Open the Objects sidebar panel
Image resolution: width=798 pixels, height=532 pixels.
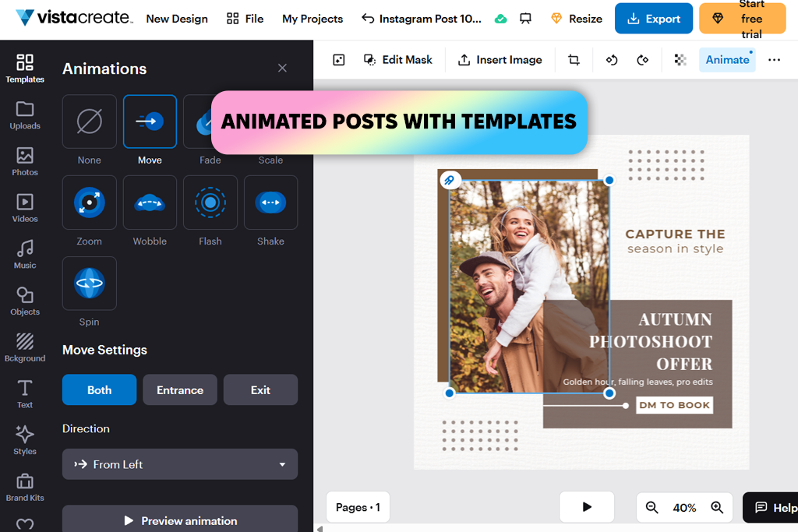coord(24,301)
